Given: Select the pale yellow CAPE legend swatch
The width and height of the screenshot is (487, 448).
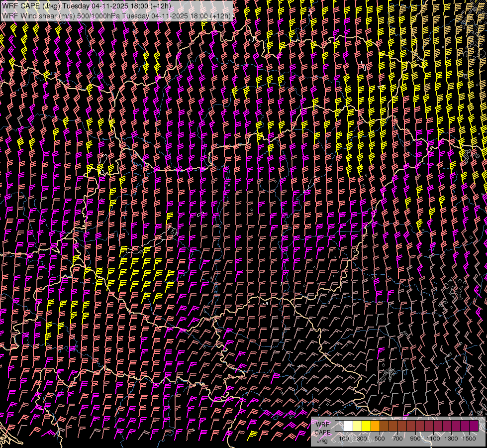Looking at the screenshot, I should (357, 426).
